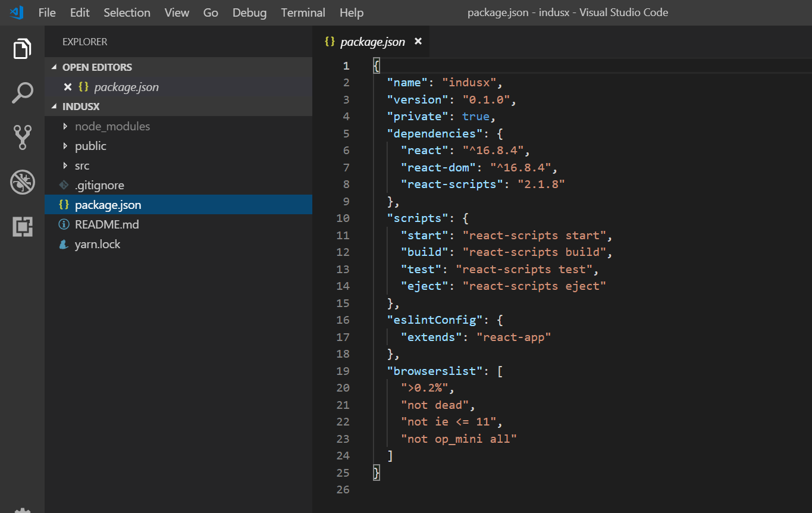Click line number 11 in the editor gutter
Screen dimensions: 812x513
point(343,235)
